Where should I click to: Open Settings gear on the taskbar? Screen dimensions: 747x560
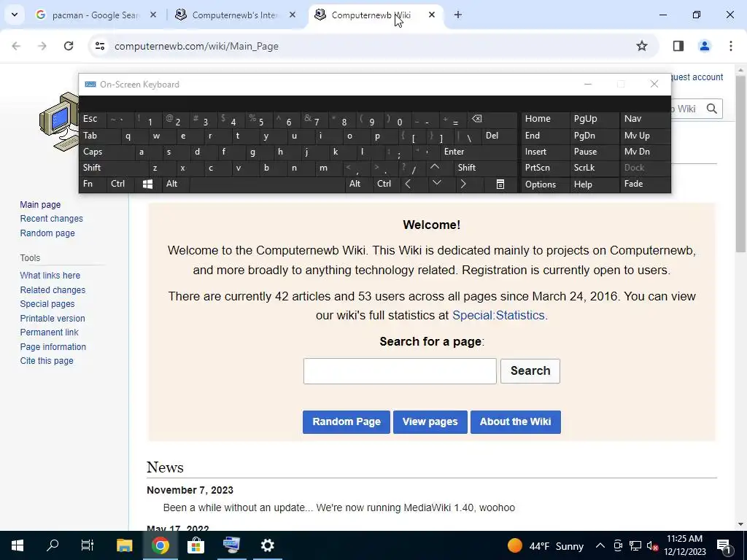[267, 545]
